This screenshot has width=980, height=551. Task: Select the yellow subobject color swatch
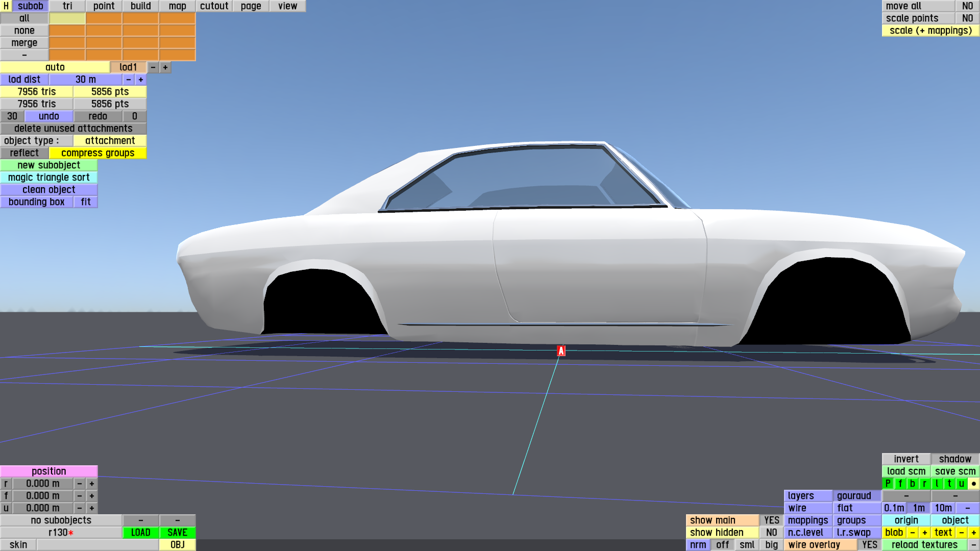[67, 18]
